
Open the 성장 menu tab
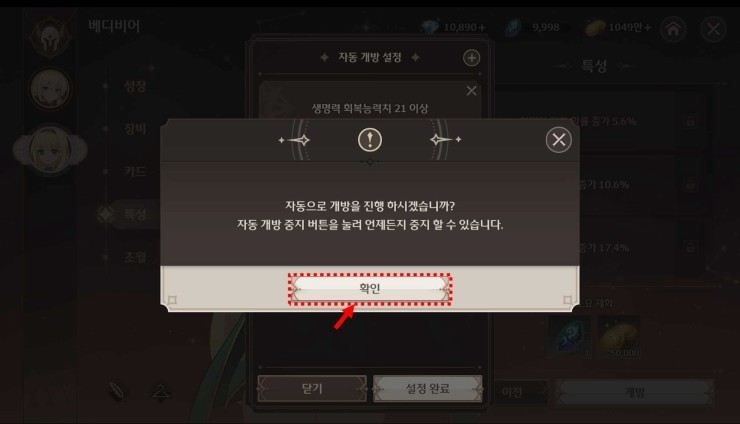click(x=135, y=86)
